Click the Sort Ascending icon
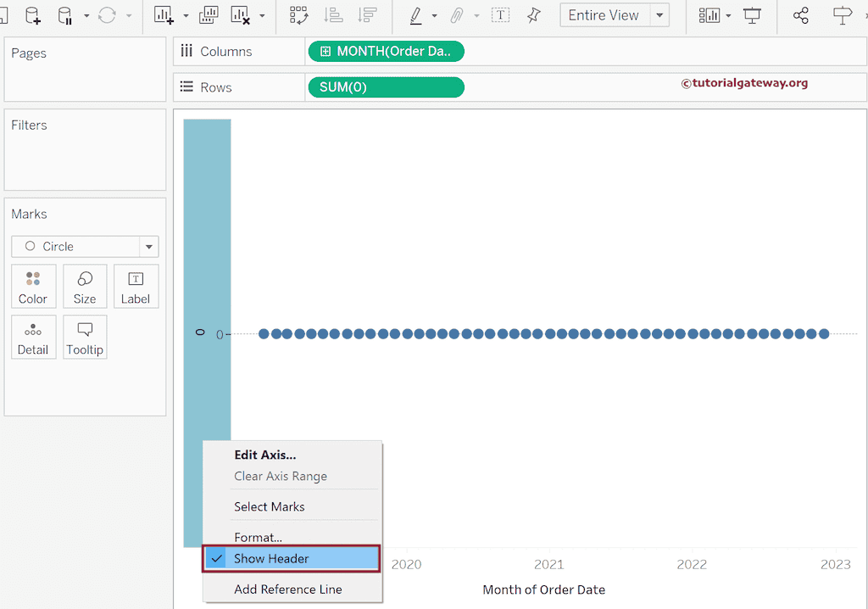The width and height of the screenshot is (868, 609). [x=333, y=15]
